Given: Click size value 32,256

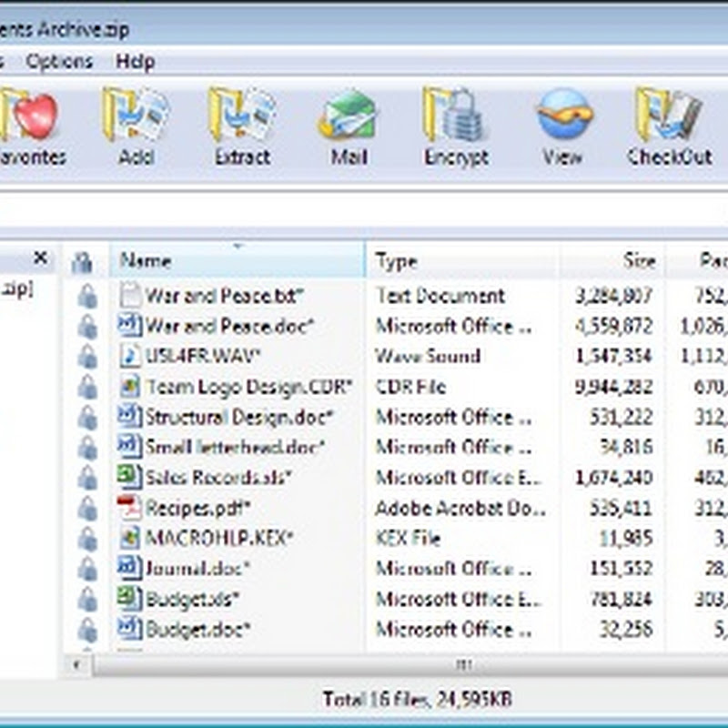Looking at the screenshot, I should coord(626,630).
